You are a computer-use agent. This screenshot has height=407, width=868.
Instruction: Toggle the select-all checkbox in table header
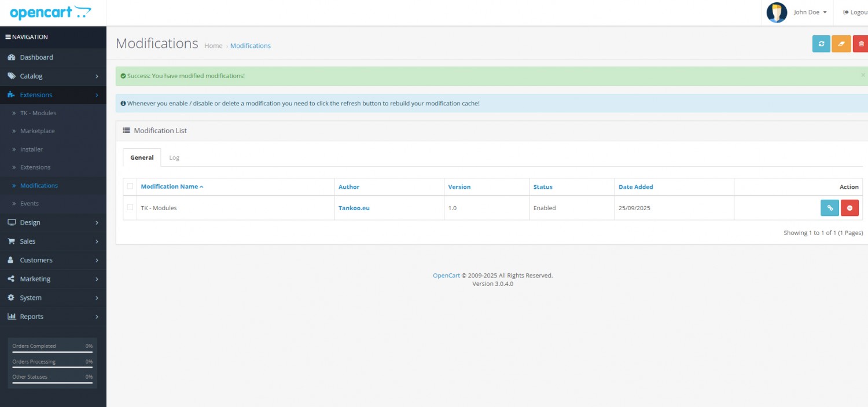[x=130, y=186]
